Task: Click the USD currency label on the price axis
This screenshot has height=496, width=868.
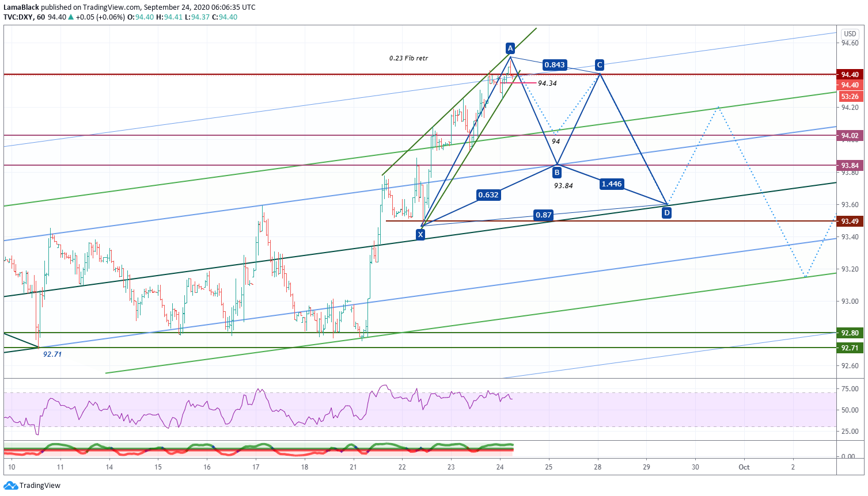Action: (850, 33)
